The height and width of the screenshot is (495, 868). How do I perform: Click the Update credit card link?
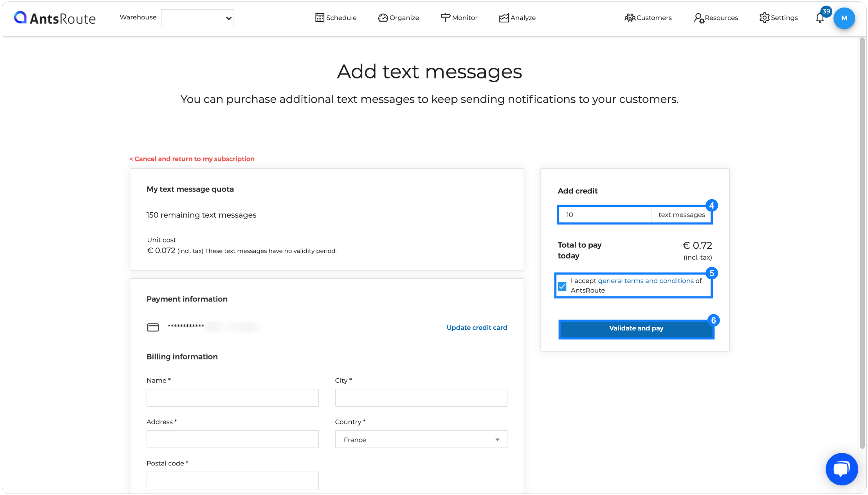tap(477, 327)
